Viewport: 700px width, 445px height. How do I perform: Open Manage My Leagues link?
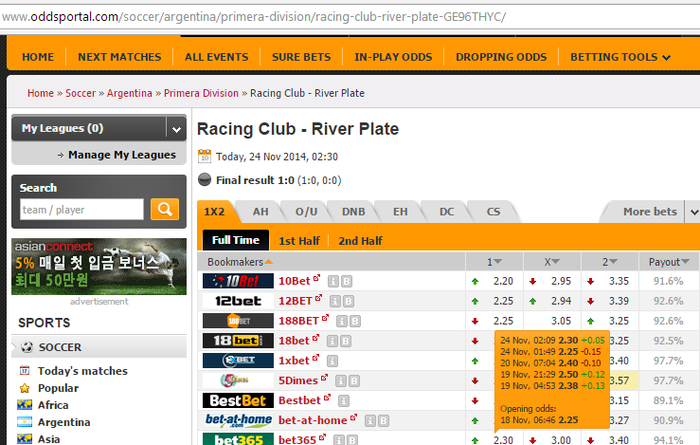[122, 155]
